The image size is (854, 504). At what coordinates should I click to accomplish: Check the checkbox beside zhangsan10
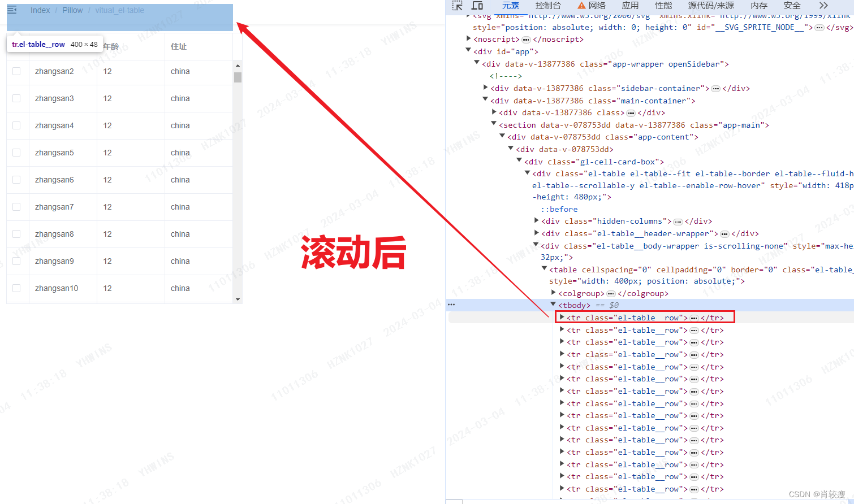(16, 288)
